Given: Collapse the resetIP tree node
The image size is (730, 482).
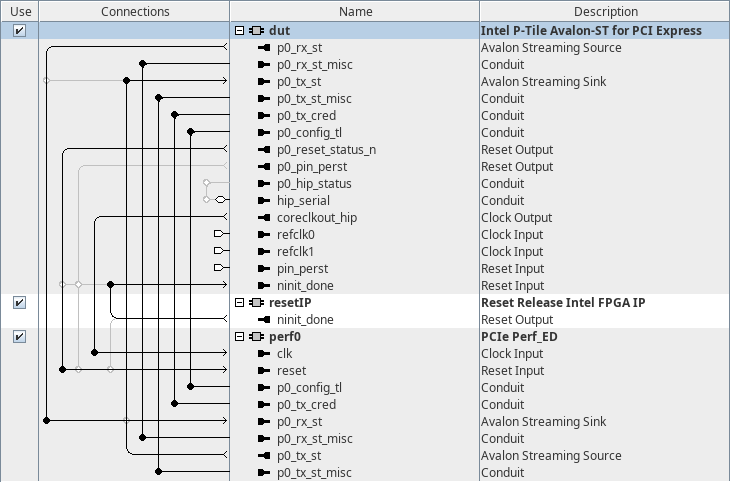Looking at the screenshot, I should 239,303.
